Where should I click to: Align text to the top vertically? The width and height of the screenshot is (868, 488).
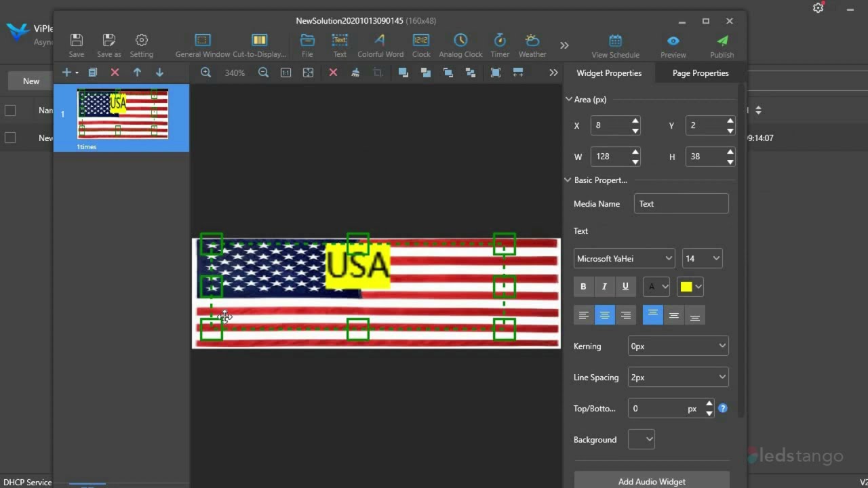pyautogui.click(x=652, y=315)
